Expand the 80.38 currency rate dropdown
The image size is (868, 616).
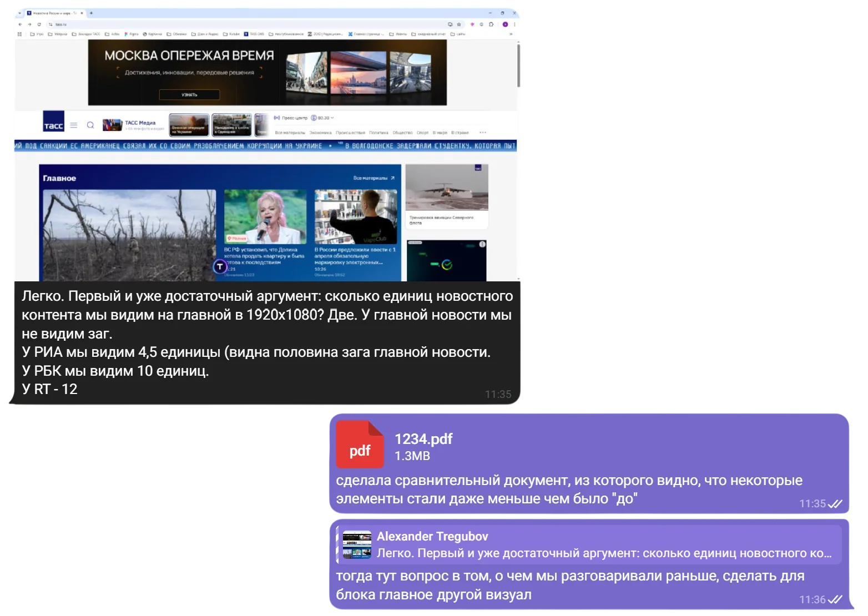[322, 118]
